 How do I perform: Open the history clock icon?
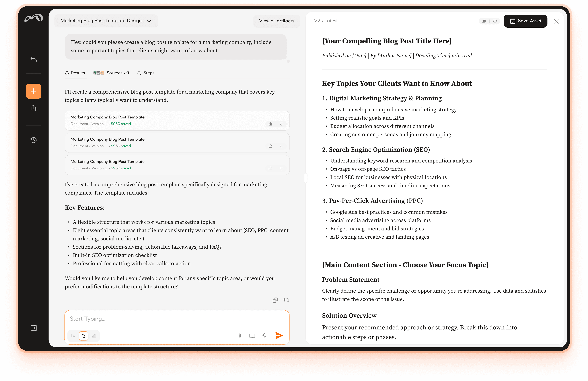34,140
